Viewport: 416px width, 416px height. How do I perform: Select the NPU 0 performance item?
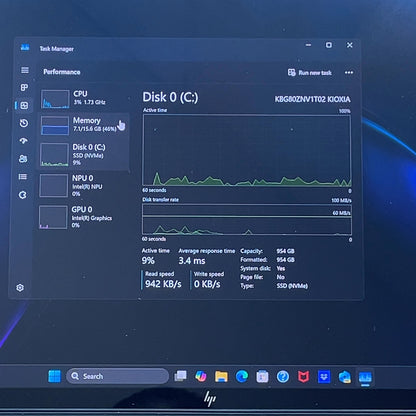[83, 185]
